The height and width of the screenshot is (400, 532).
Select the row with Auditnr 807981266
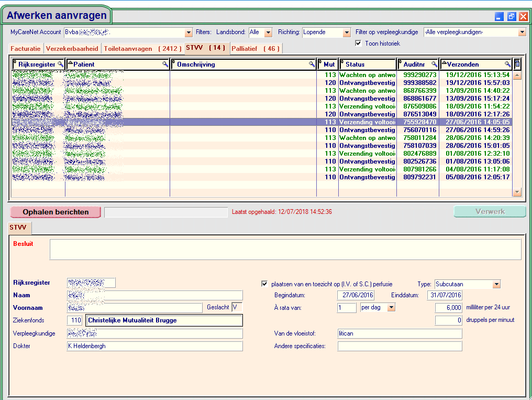(x=262, y=169)
